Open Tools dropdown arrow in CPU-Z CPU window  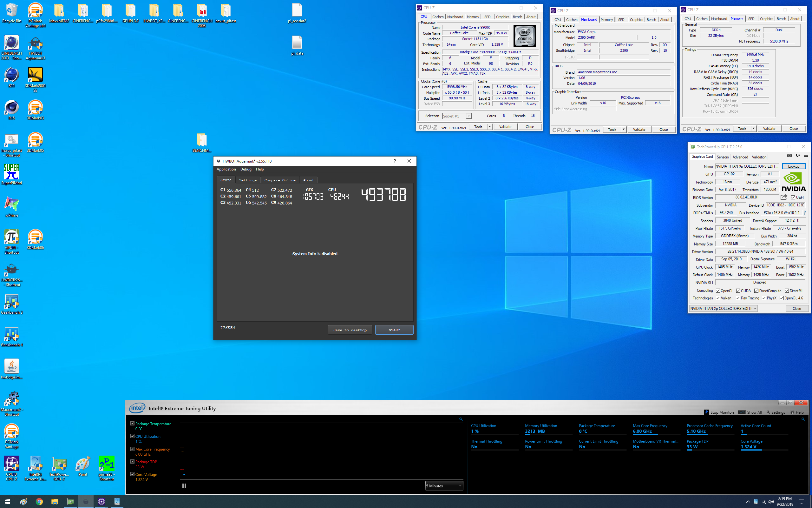pyautogui.click(x=489, y=127)
